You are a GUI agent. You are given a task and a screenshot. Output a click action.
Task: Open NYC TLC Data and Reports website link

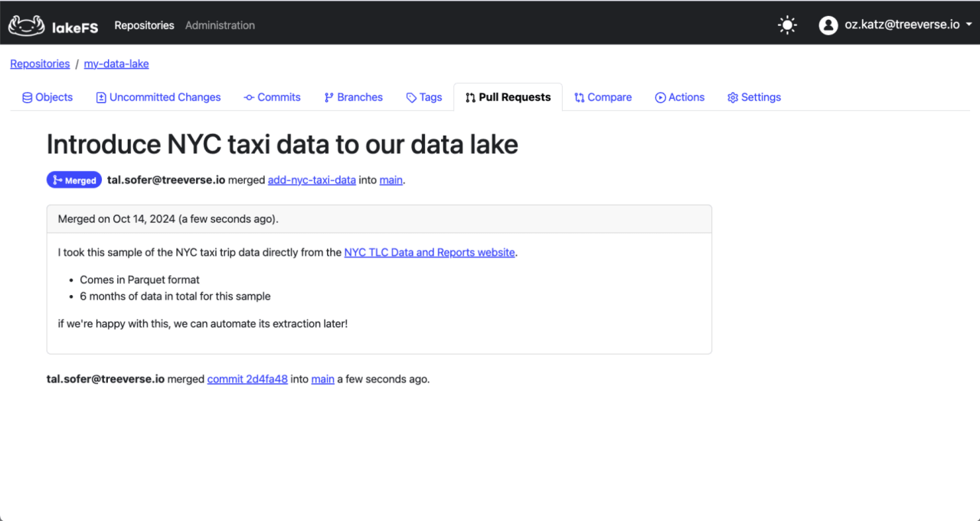coord(430,252)
